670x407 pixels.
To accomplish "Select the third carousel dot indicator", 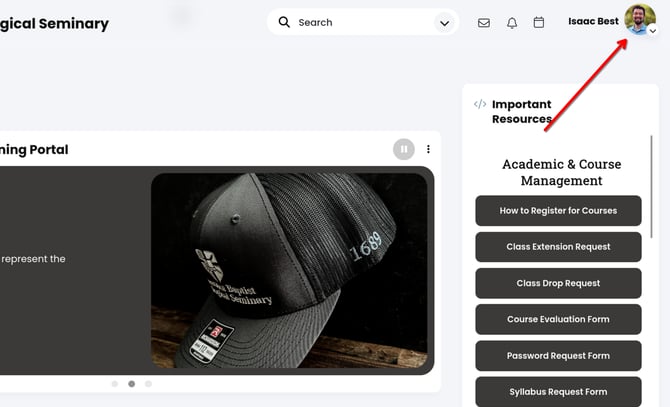I will [x=149, y=384].
